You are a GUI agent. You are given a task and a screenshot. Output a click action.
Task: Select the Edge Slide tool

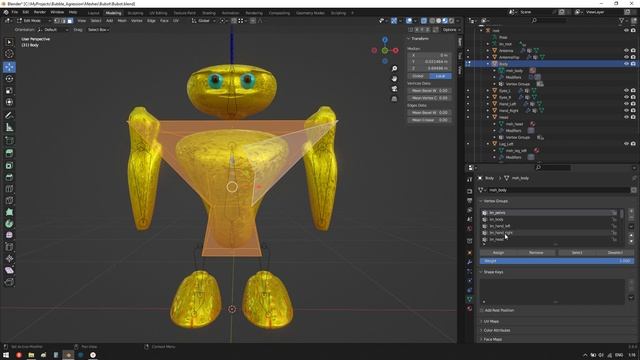pyautogui.click(x=9, y=247)
